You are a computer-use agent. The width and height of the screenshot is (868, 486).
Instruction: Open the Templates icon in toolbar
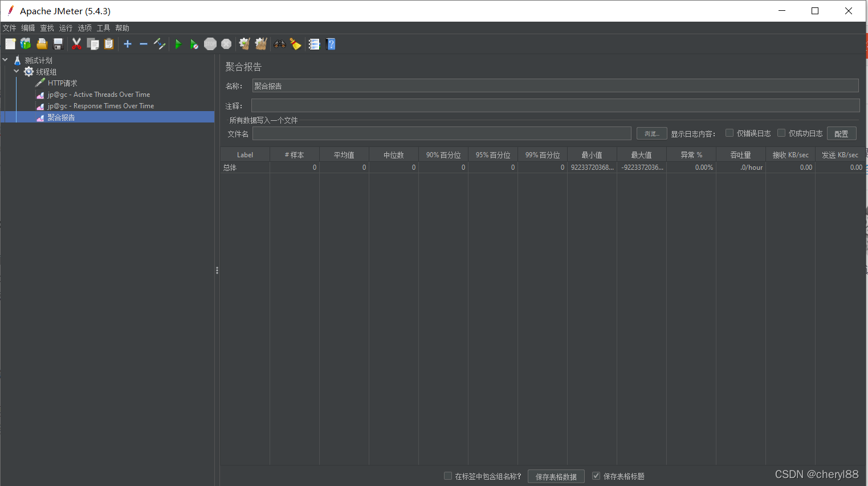pyautogui.click(x=26, y=44)
